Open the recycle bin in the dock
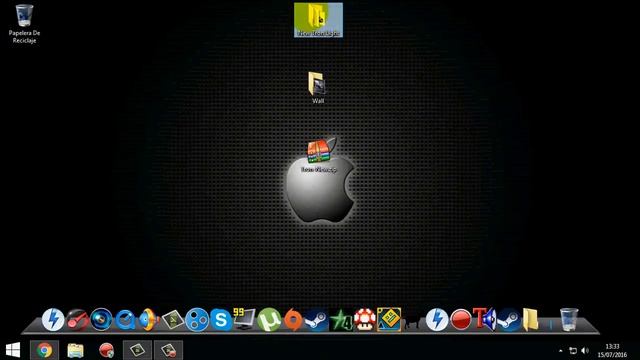Image resolution: width=640 pixels, height=360 pixels. click(x=569, y=319)
